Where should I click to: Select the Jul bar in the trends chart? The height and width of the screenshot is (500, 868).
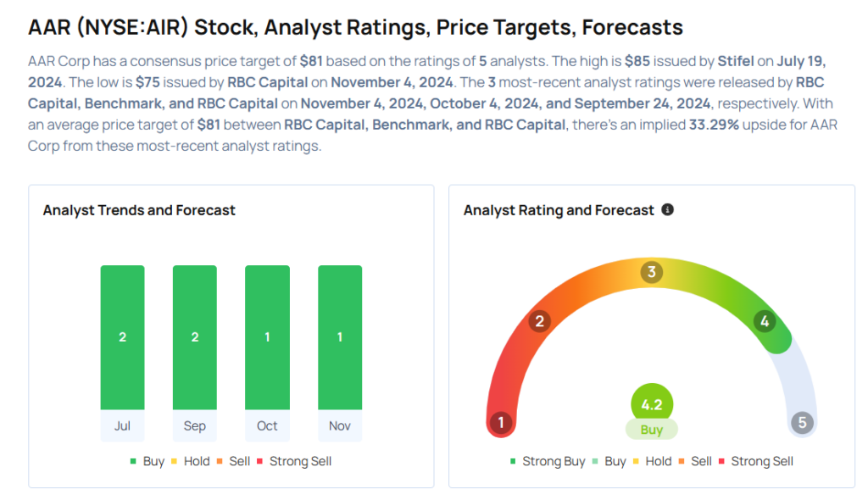122,337
